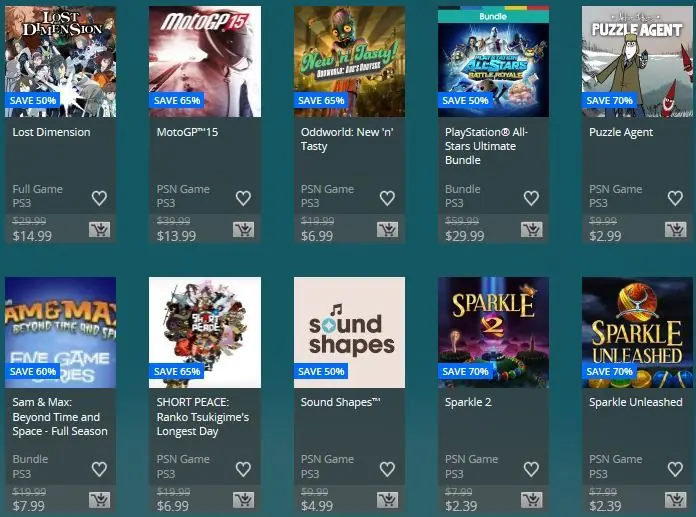Add Sam & Max bundle to cart
The image size is (696, 517).
click(x=99, y=500)
